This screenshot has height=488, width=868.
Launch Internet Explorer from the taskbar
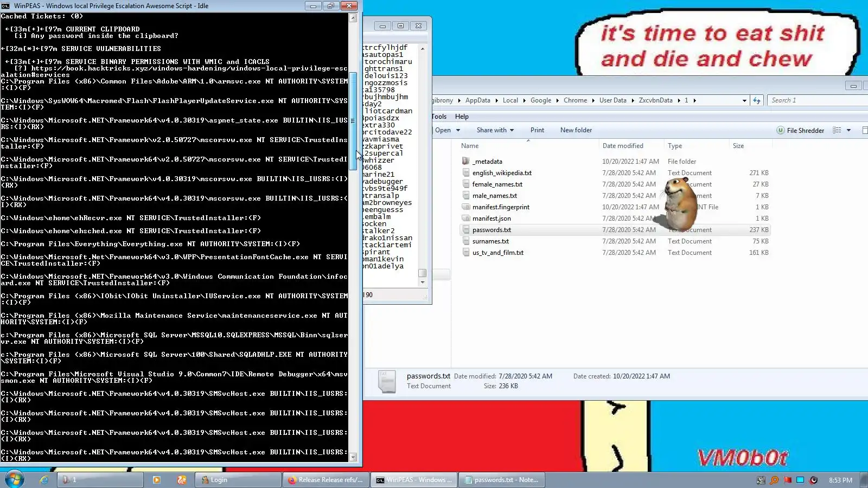pyautogui.click(x=44, y=480)
